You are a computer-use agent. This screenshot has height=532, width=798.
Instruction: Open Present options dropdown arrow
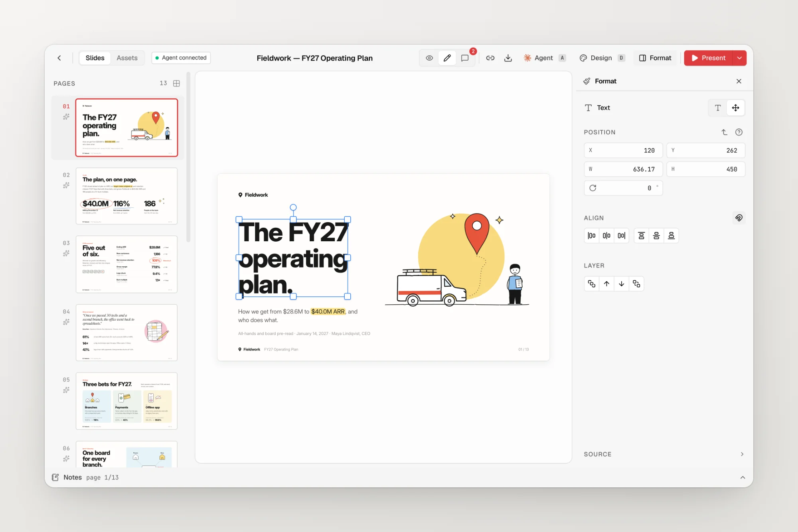pyautogui.click(x=739, y=58)
